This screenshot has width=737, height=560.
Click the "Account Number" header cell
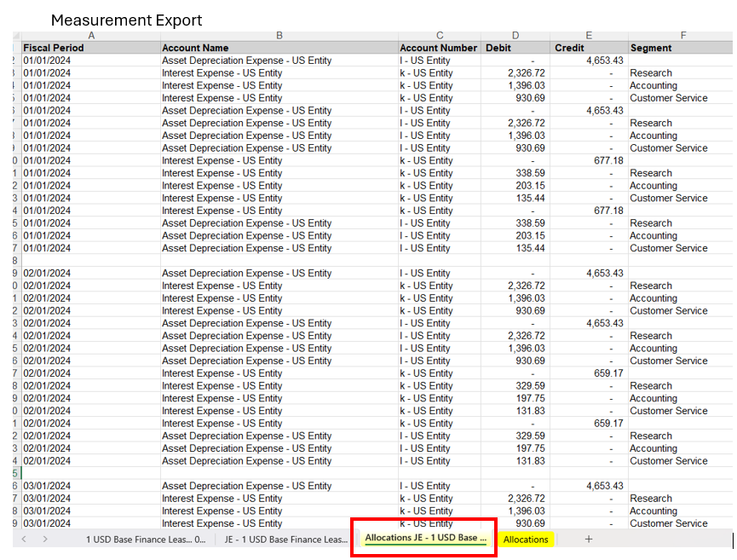point(437,48)
